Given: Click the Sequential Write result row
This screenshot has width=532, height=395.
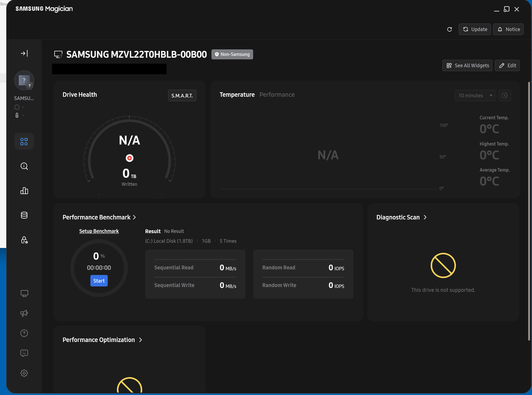Looking at the screenshot, I should (x=195, y=285).
